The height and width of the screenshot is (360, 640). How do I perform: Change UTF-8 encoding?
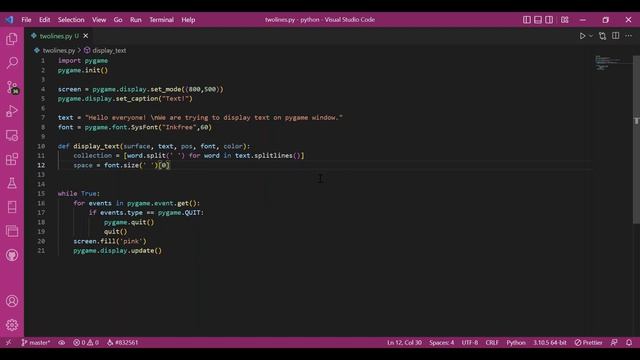(470, 342)
